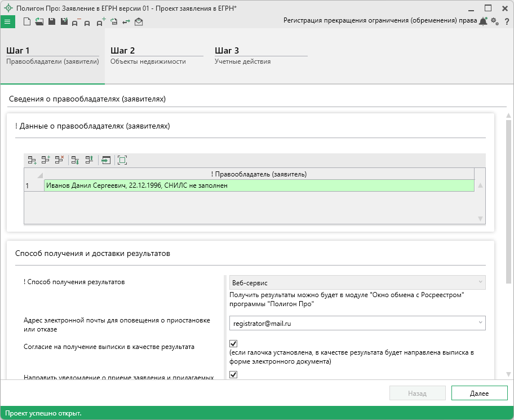Viewport: 514px width, 420px height.
Task: Delete the selected row in applicants table
Action: (59, 160)
